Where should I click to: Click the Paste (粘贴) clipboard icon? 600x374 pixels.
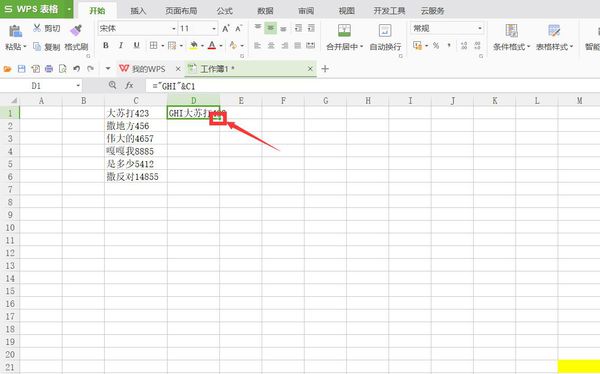click(15, 31)
